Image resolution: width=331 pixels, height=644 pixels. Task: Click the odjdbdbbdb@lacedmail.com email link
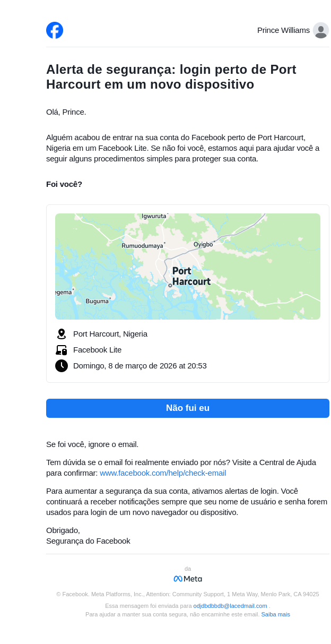(x=230, y=606)
